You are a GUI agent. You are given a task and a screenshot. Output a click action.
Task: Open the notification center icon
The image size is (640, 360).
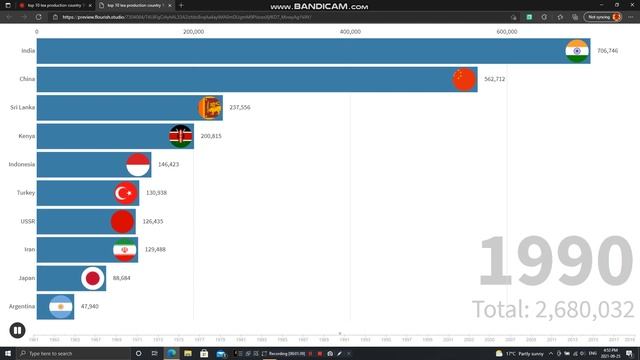click(630, 353)
